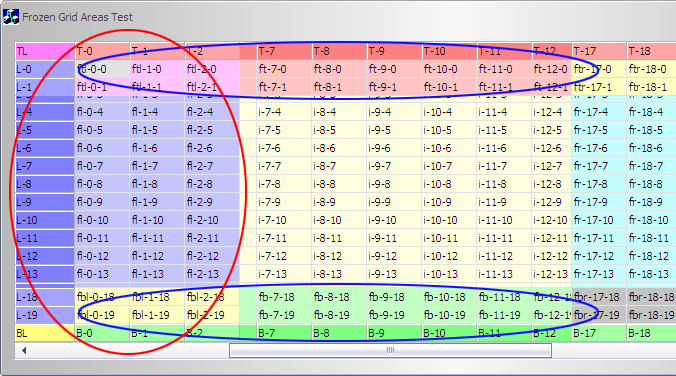This screenshot has height=376, width=676.
Task: Select cell fl-1-5
Action: [157, 130]
